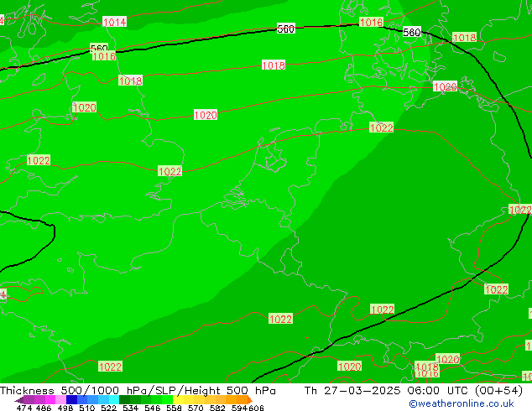Click the 606 value on the legend scale

tap(256, 408)
